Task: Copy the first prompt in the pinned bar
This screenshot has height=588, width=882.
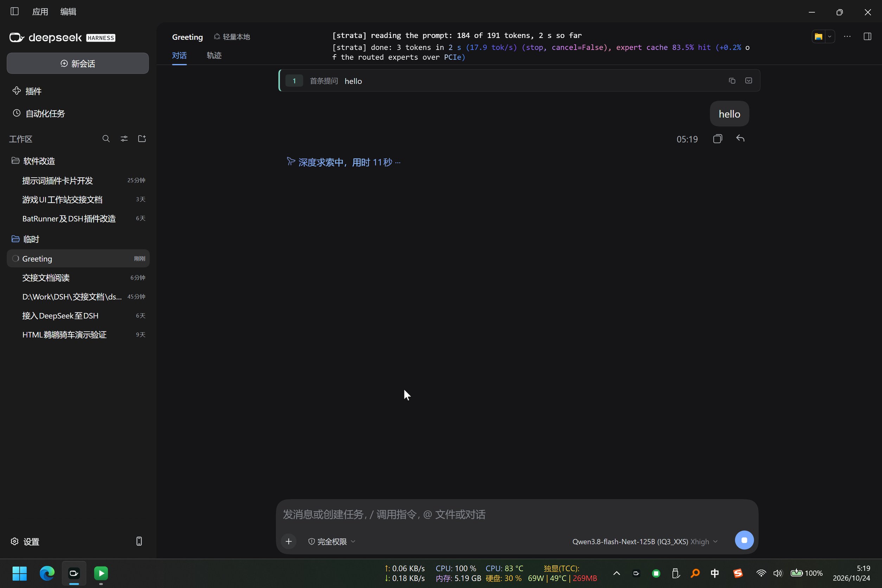Action: click(732, 81)
